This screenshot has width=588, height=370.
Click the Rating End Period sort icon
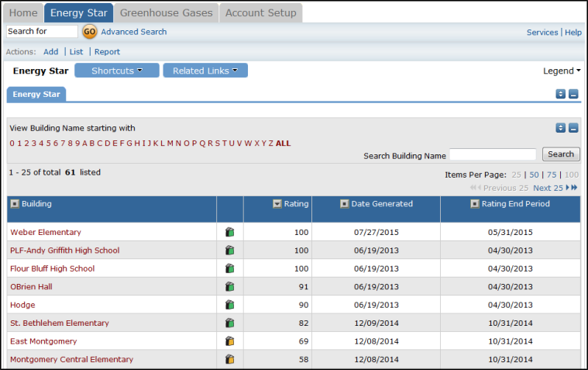point(475,204)
